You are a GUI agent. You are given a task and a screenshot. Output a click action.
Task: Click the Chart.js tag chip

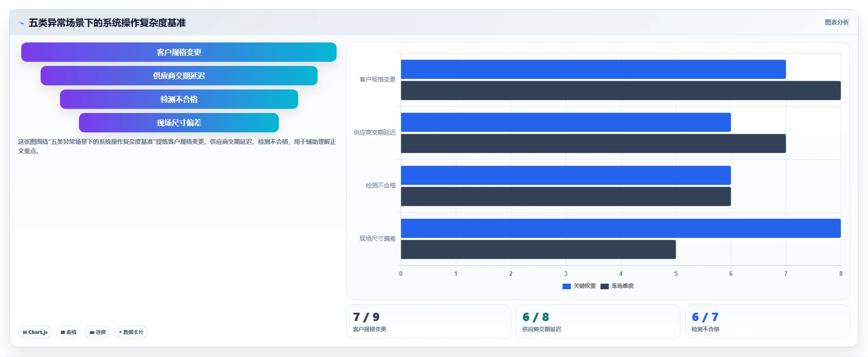[x=35, y=332]
